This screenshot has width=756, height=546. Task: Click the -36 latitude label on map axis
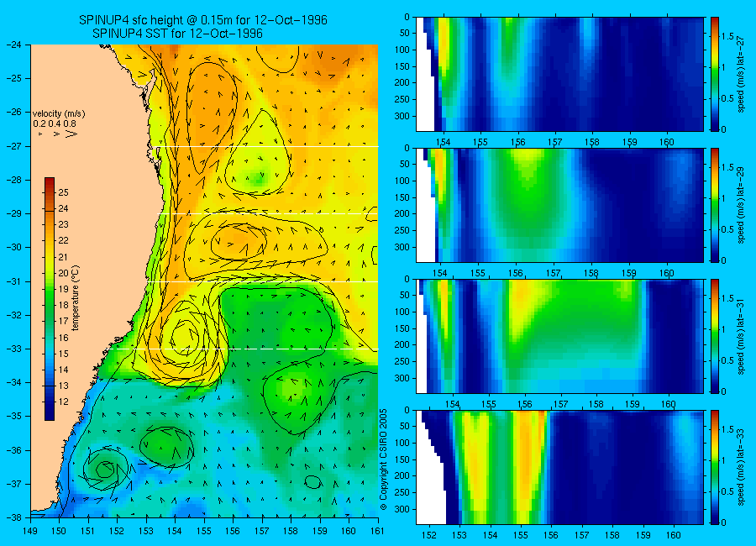click(x=13, y=450)
